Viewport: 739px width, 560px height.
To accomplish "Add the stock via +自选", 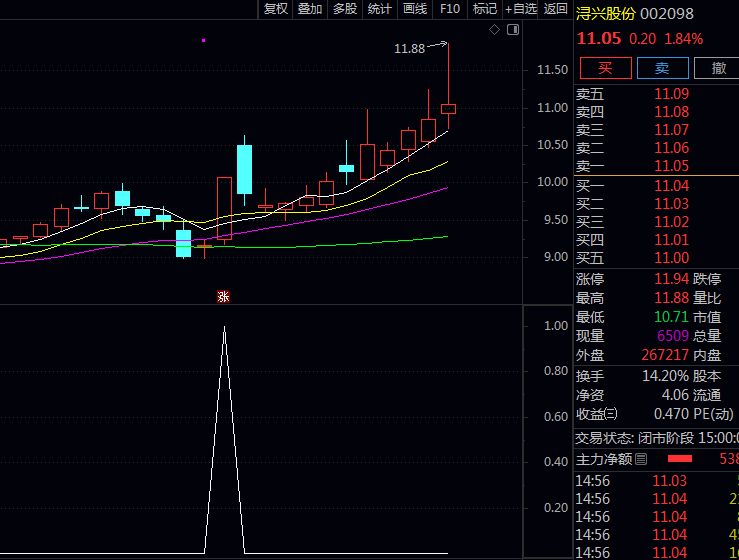I will point(520,9).
